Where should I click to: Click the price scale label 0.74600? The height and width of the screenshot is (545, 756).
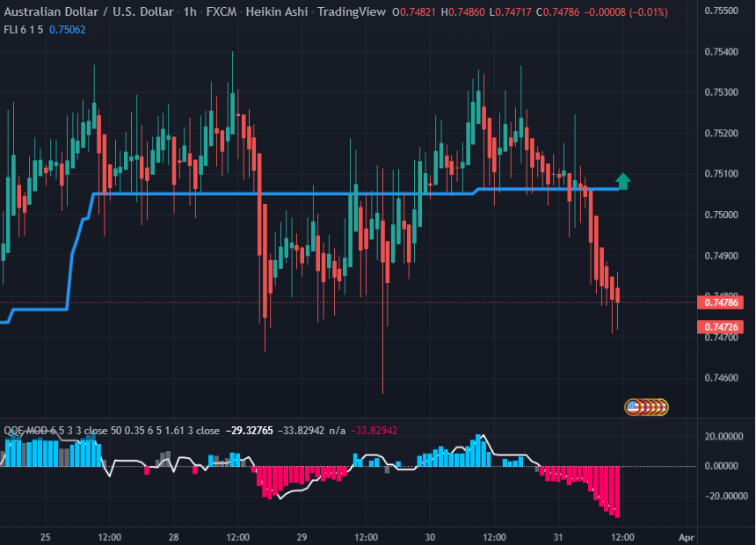click(722, 378)
